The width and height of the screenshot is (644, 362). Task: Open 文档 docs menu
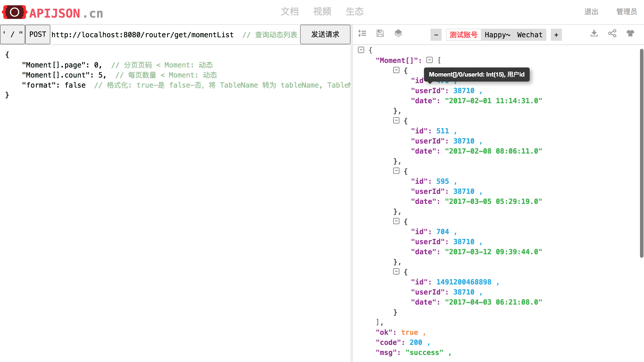(x=290, y=12)
